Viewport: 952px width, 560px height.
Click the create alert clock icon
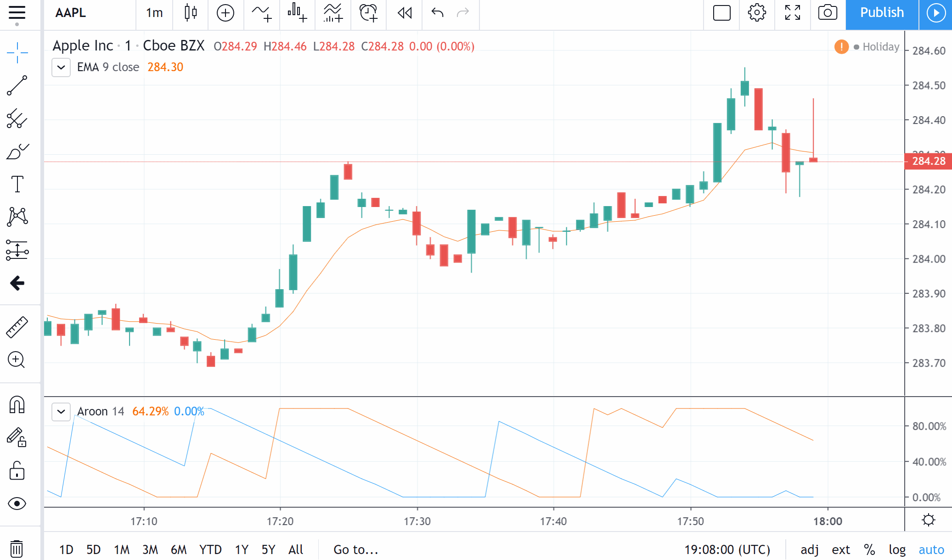pos(368,13)
